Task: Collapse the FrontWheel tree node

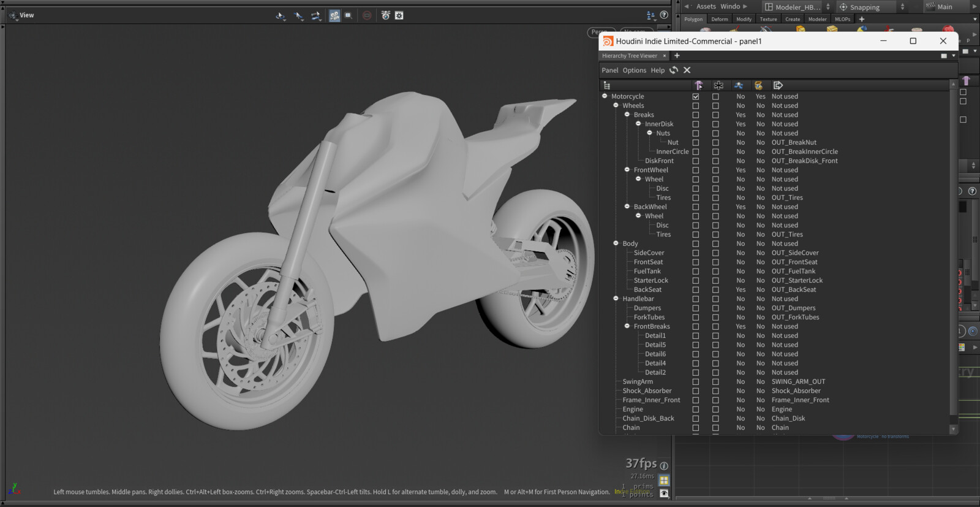Action: click(x=627, y=170)
